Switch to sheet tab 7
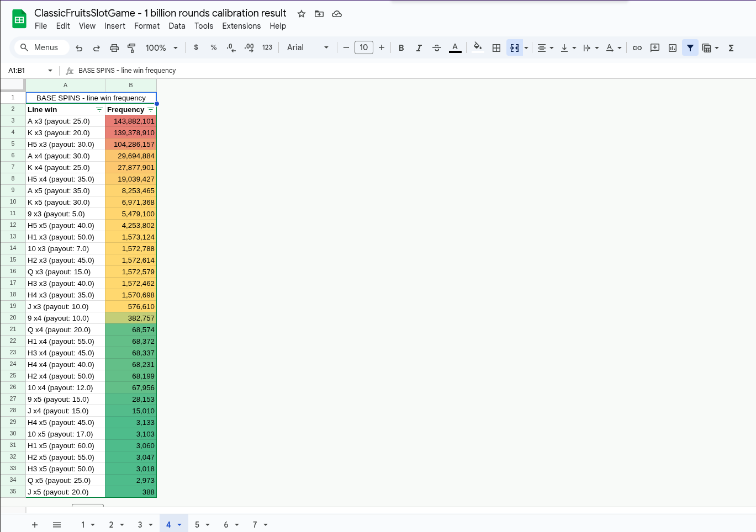Viewport: 756px width, 532px height. pos(255,525)
